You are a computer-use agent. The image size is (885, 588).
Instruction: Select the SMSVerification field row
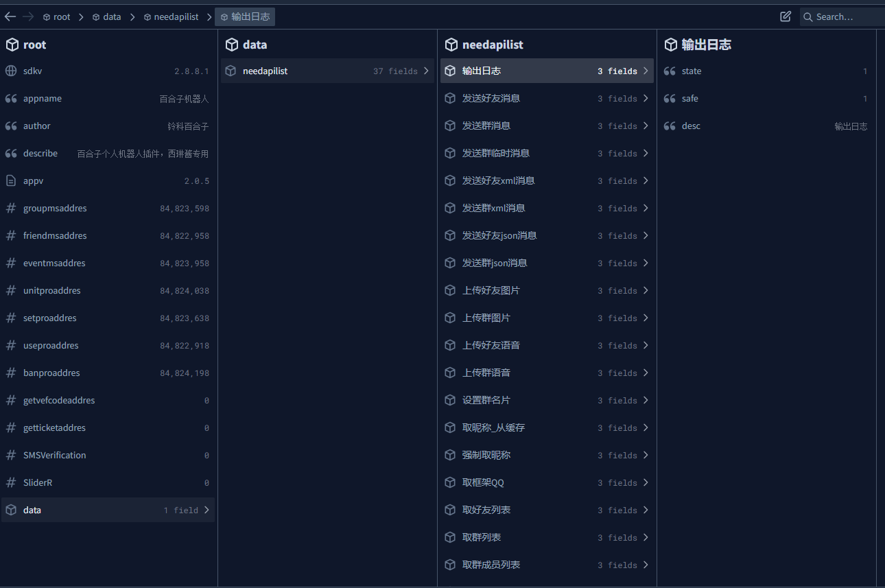click(x=108, y=455)
